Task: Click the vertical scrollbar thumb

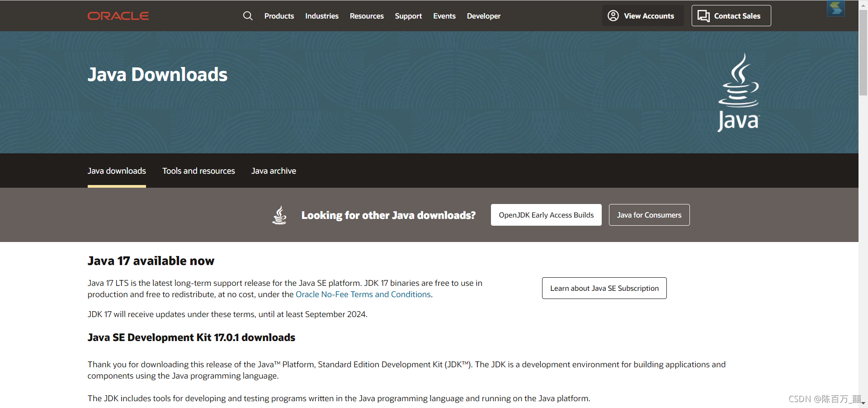Action: pyautogui.click(x=863, y=52)
